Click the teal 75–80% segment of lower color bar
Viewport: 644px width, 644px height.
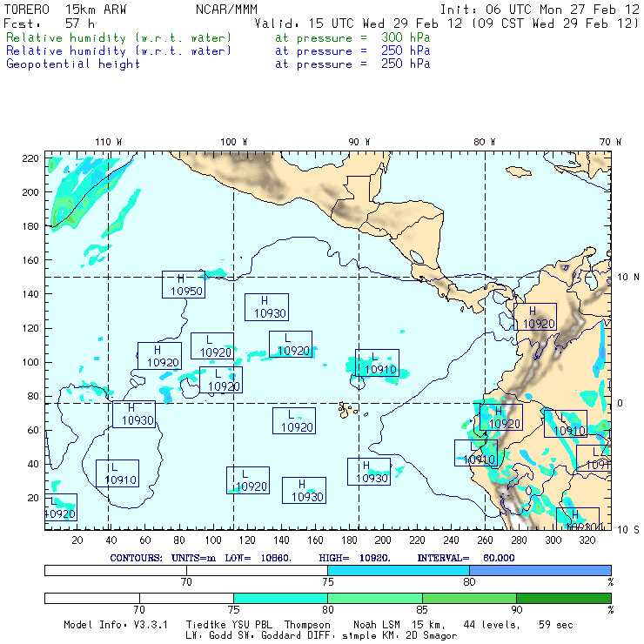point(280,598)
